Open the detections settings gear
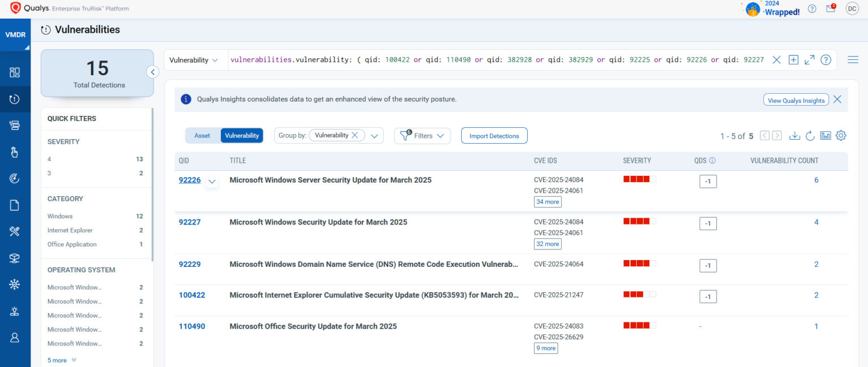This screenshot has height=367, width=868. [841, 136]
